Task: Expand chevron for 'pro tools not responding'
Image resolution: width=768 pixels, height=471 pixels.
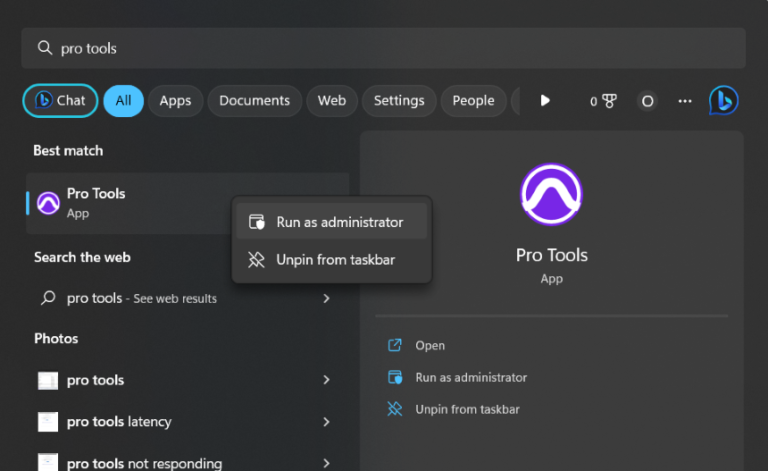Action: click(326, 463)
